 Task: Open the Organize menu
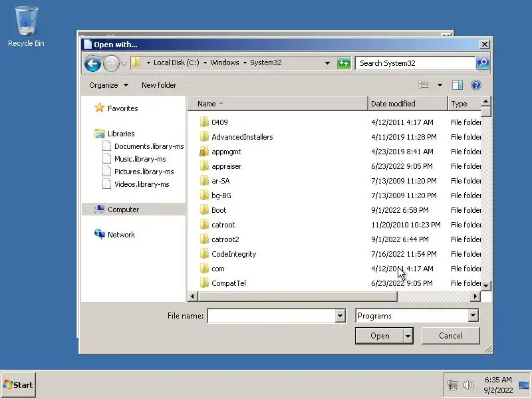(x=108, y=85)
